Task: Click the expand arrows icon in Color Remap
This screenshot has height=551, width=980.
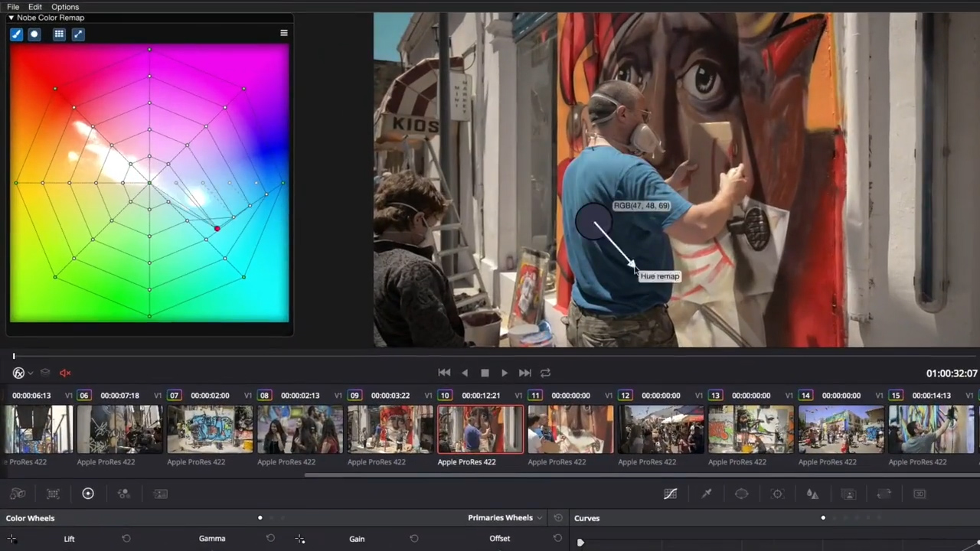Action: 77,34
